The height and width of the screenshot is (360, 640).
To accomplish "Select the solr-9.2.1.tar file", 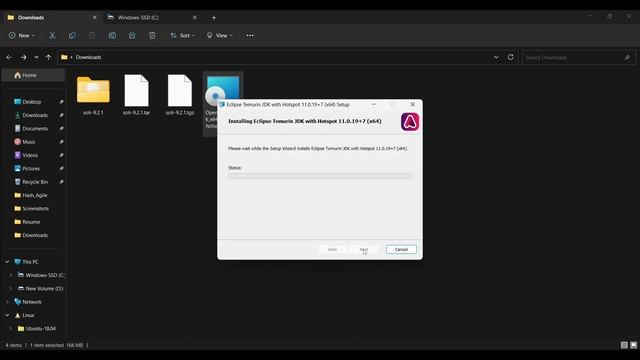I will [x=136, y=90].
